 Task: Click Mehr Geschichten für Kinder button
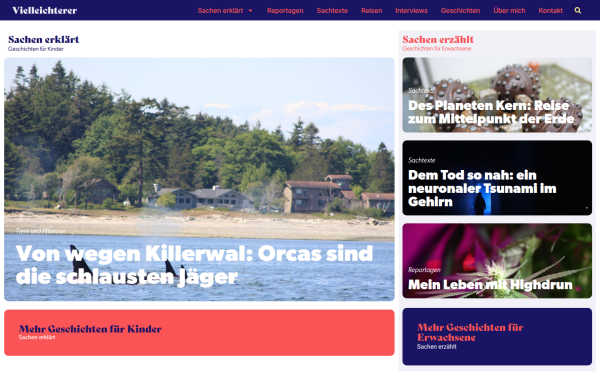199,333
